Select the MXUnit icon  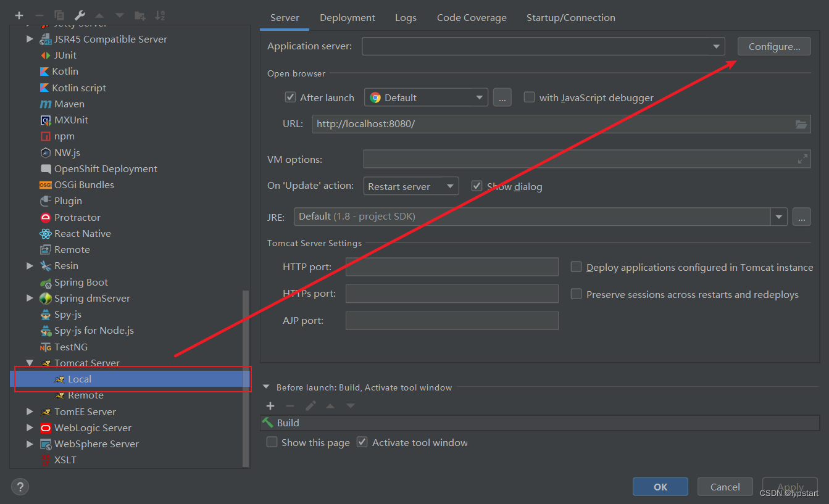[45, 120]
